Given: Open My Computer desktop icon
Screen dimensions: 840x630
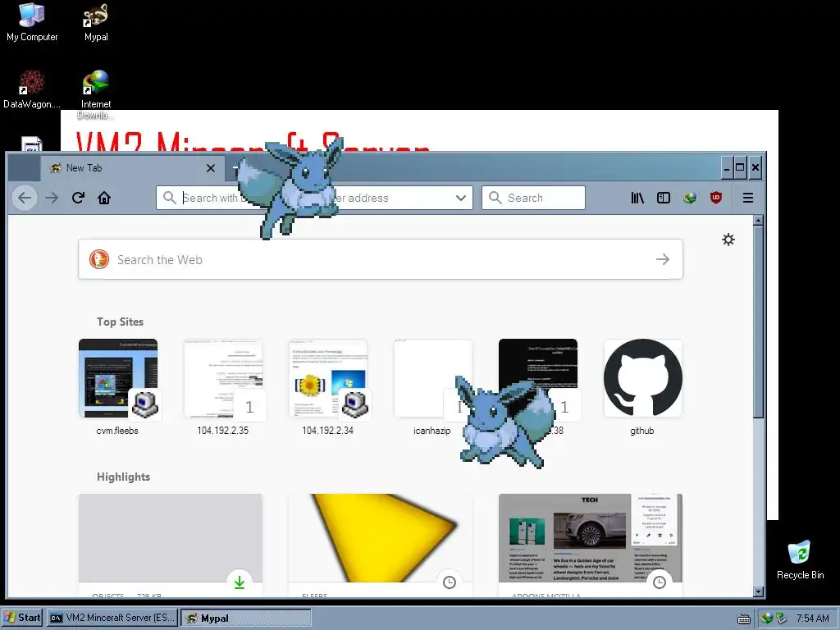Looking at the screenshot, I should coord(32,22).
